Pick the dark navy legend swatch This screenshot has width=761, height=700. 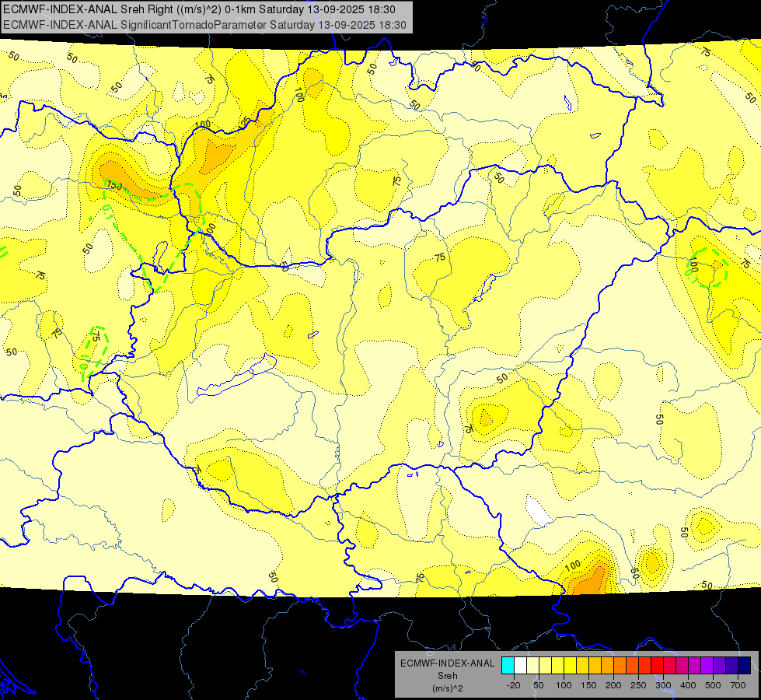click(x=745, y=665)
